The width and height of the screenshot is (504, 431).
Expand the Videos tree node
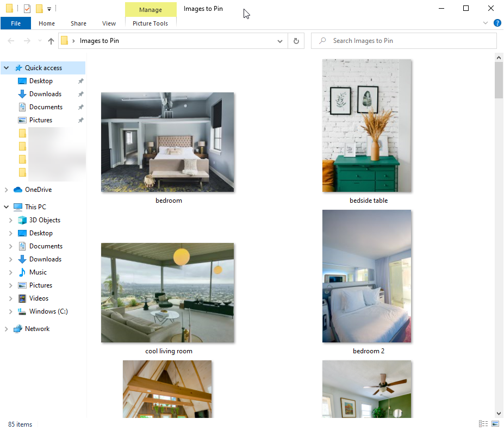[x=11, y=298]
